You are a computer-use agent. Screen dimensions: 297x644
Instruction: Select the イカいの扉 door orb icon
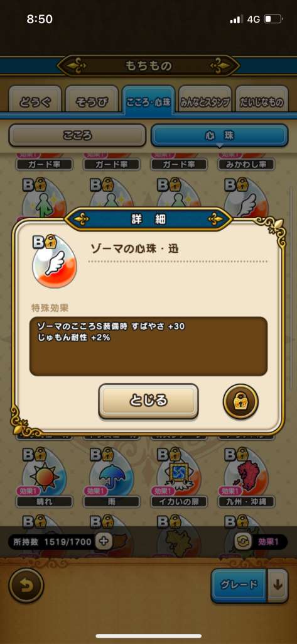click(x=179, y=472)
